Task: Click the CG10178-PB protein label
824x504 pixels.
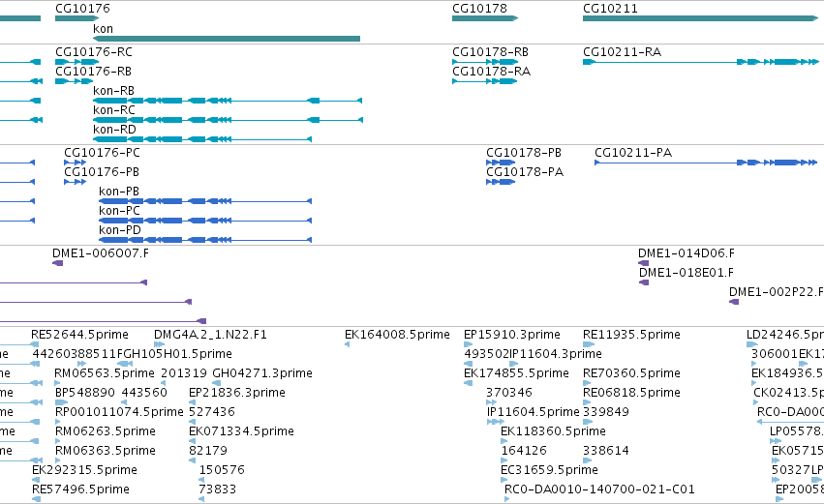Action: tap(524, 153)
